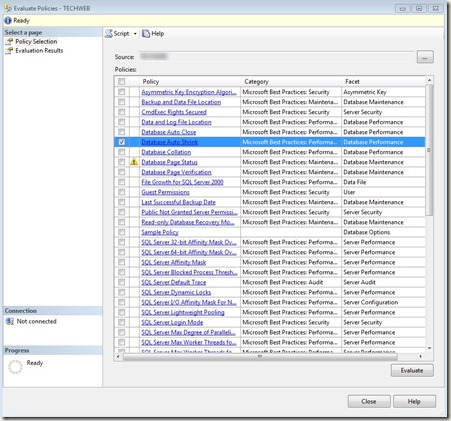The height and width of the screenshot is (421, 451).
Task: Sort by the Category column header
Action: (x=291, y=82)
